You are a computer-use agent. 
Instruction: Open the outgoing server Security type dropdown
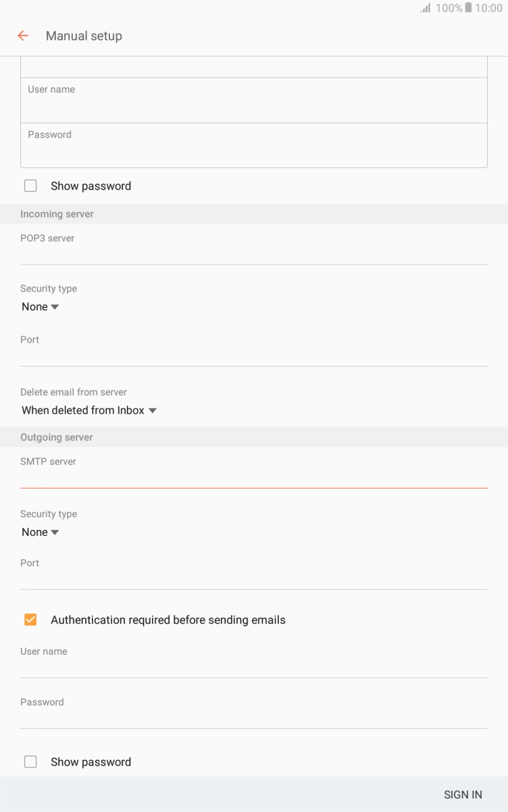pyautogui.click(x=41, y=532)
